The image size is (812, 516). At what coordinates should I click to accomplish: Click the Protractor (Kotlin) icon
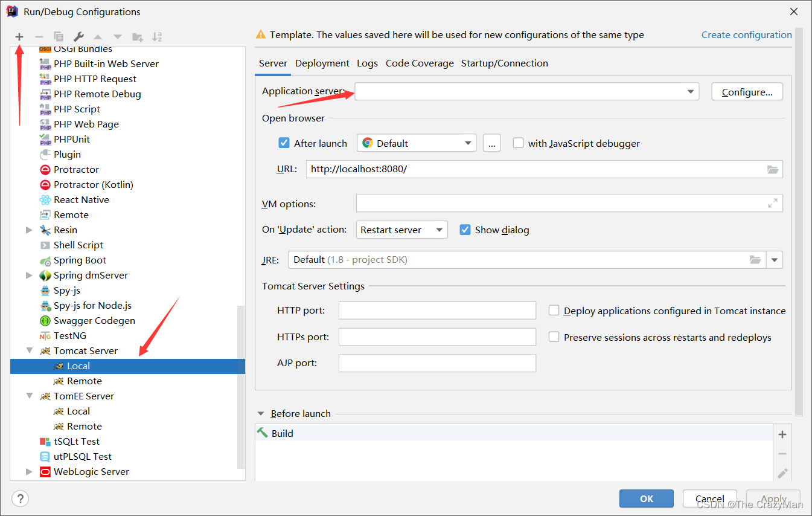(x=45, y=185)
